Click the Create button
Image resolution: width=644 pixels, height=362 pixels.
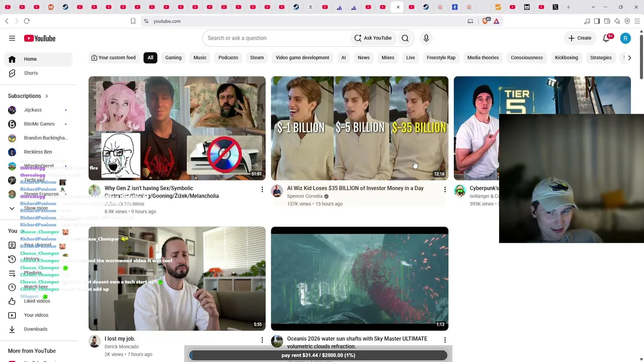pyautogui.click(x=580, y=38)
